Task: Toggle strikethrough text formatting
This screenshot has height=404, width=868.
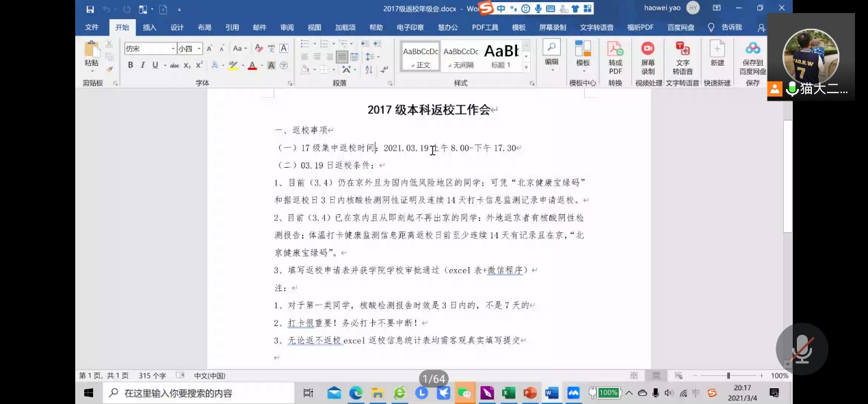Action: [x=174, y=66]
